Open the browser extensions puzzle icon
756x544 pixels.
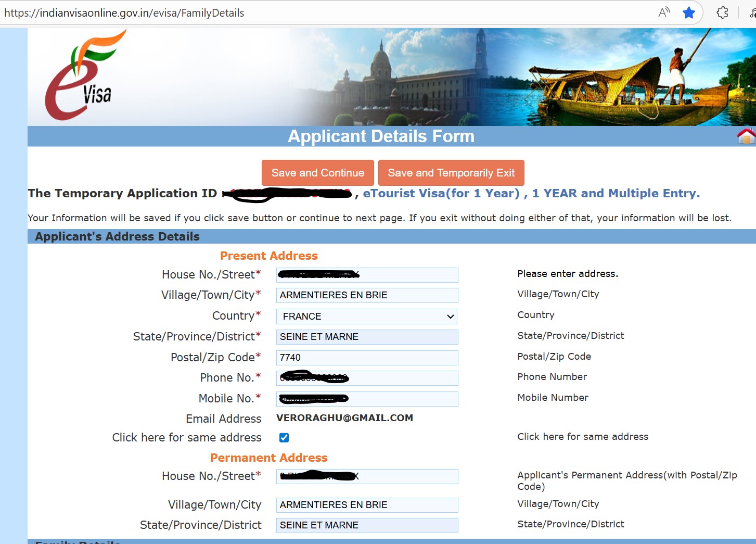(722, 12)
